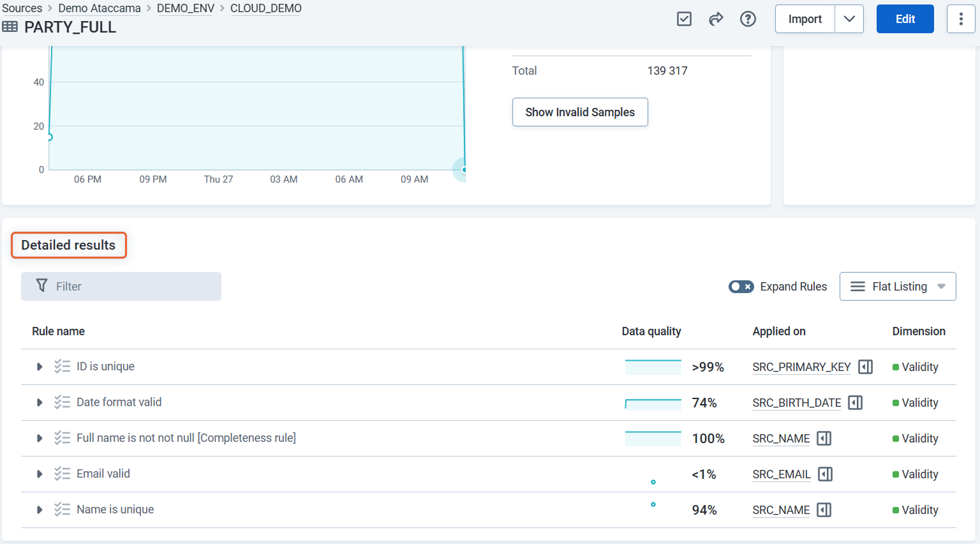Click the Show Invalid Samples button
This screenshot has width=980, height=544.
579,112
